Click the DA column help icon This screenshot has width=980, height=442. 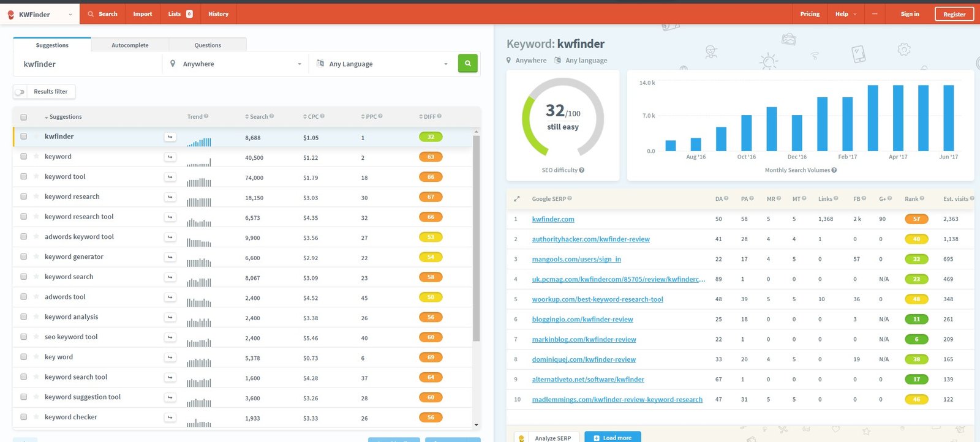point(726,198)
